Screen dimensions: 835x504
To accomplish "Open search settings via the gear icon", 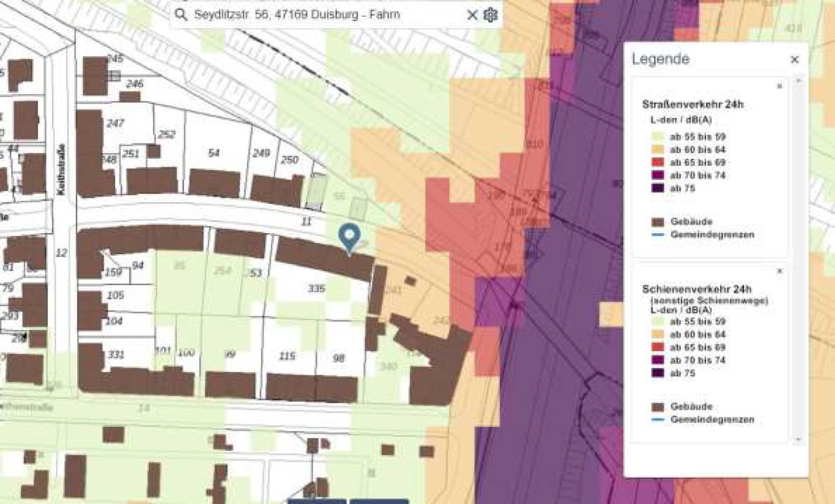I will point(490,15).
